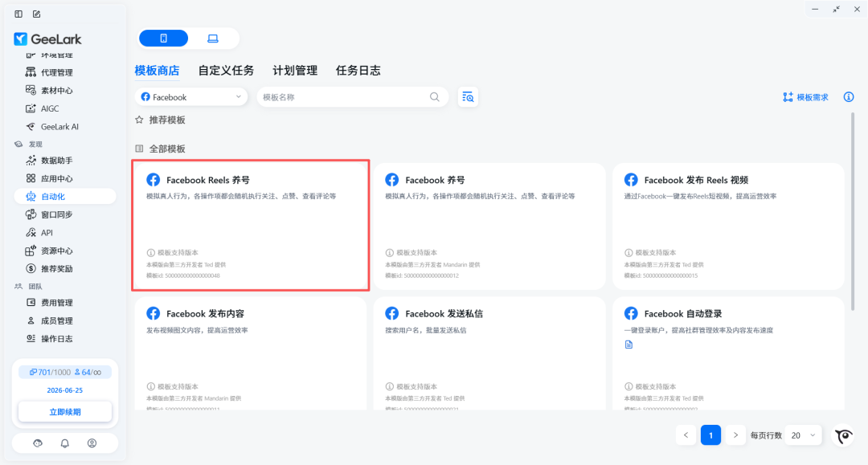
Task: Open the Facebook Reels 养号 template card
Action: 251,226
